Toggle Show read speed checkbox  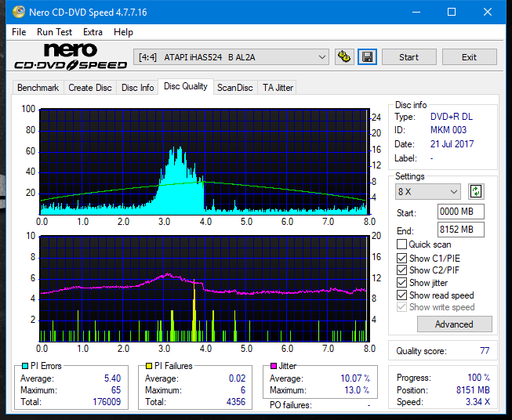click(401, 295)
